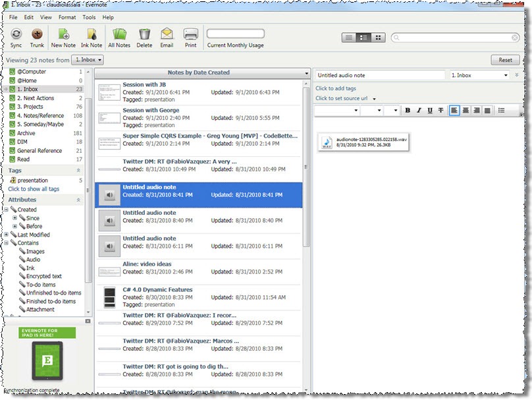Open the audionote wav attachment

click(x=363, y=142)
